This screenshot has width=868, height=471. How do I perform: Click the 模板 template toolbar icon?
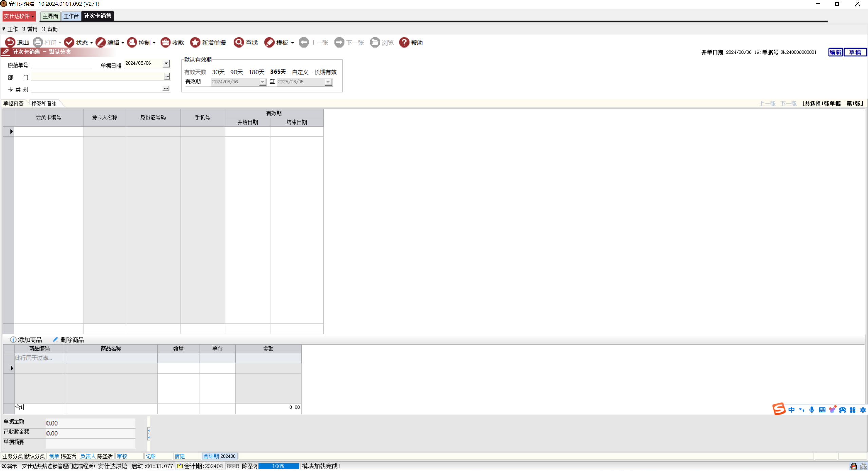pyautogui.click(x=269, y=42)
